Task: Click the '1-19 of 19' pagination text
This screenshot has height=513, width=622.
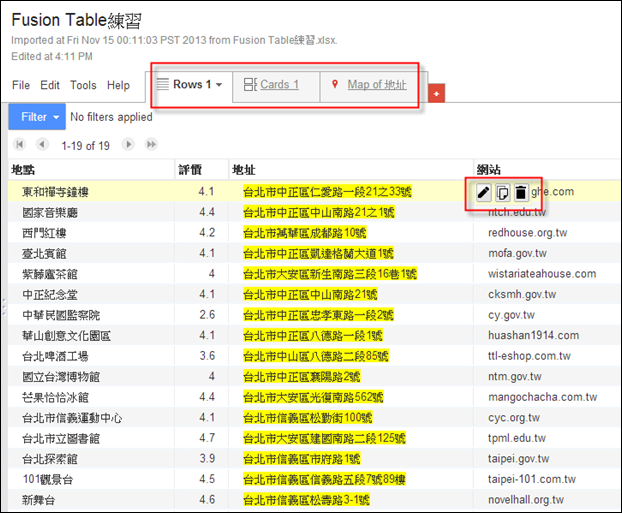Action: (x=85, y=146)
